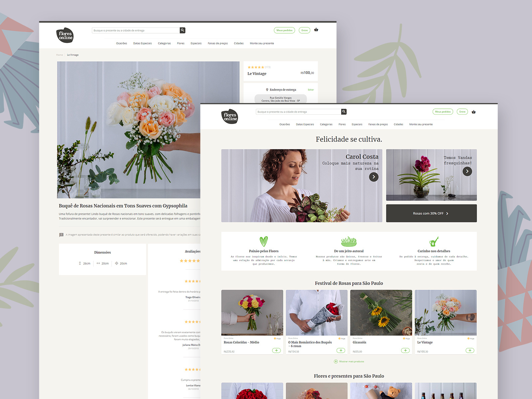Add Rosas Coloridas - Médio to cart
The width and height of the screenshot is (532, 399).
pos(276,350)
